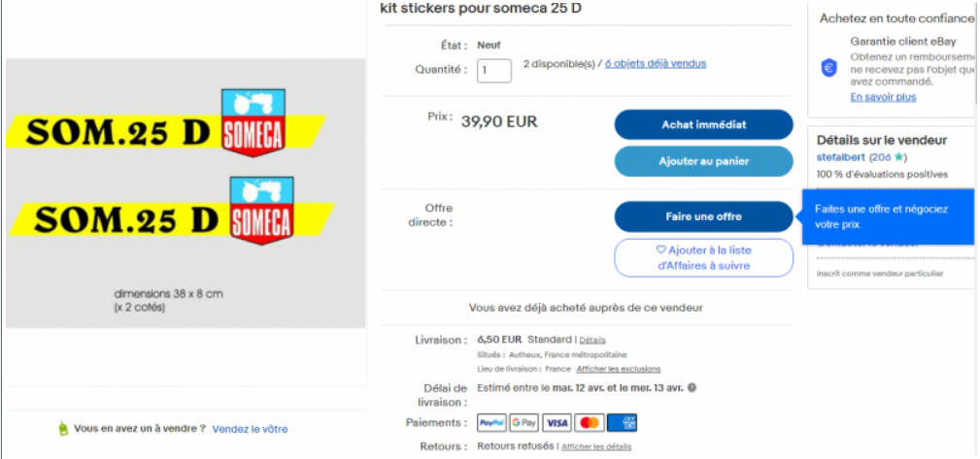Click the Google Pay payment icon
The width and height of the screenshot is (980, 459).
(524, 423)
